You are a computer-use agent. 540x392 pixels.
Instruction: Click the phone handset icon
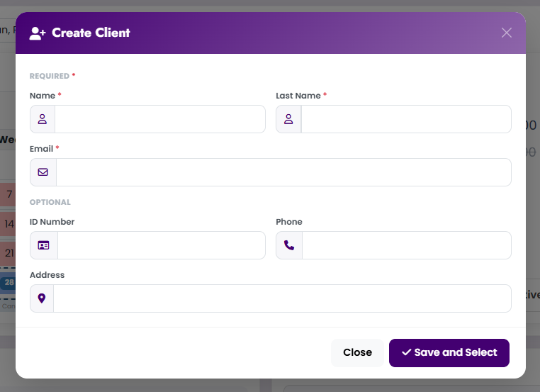tap(289, 245)
